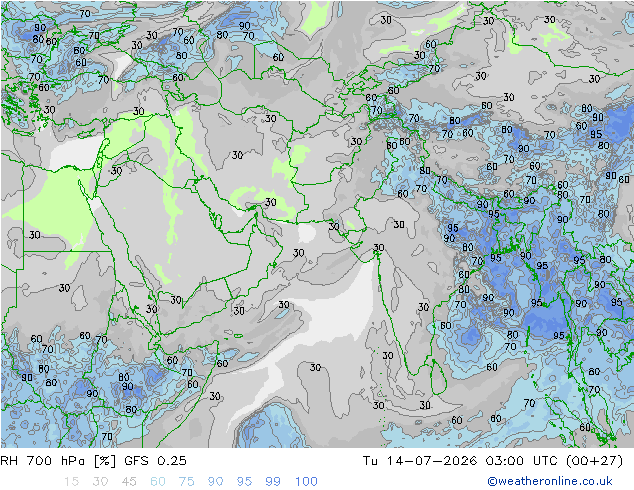Select the legend value 15
Screen dimensions: 634x490
(x=72, y=482)
